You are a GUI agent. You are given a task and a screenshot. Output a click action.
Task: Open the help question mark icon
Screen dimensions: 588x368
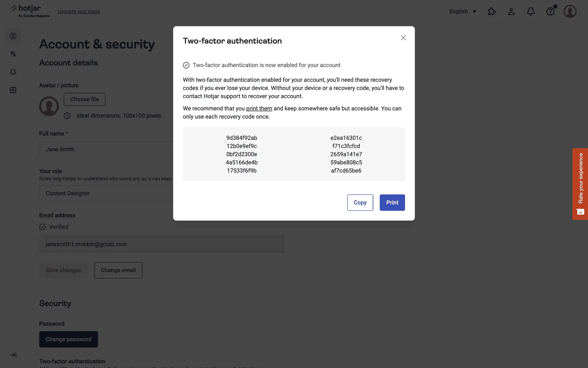(x=550, y=12)
